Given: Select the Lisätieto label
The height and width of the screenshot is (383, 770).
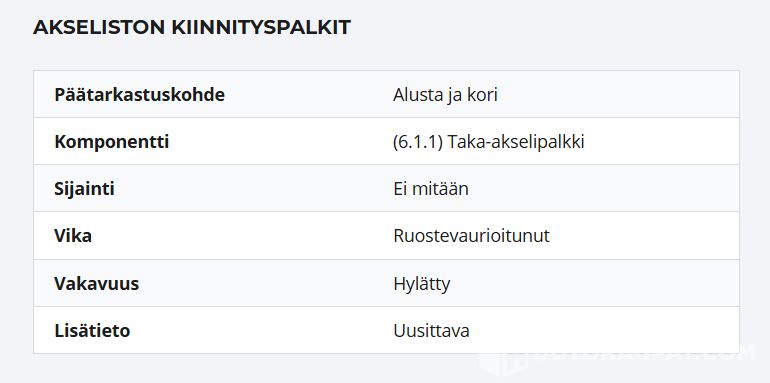Looking at the screenshot, I should tap(92, 331).
